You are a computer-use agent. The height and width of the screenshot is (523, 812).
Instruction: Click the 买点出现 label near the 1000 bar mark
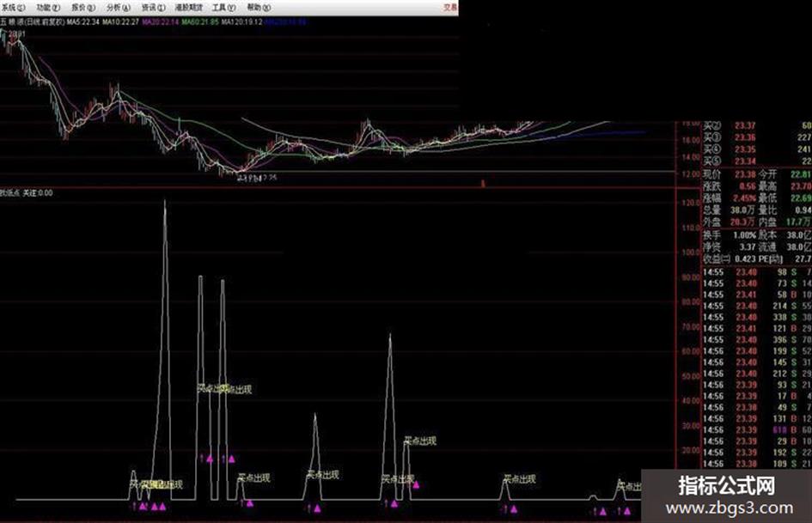pos(519,479)
